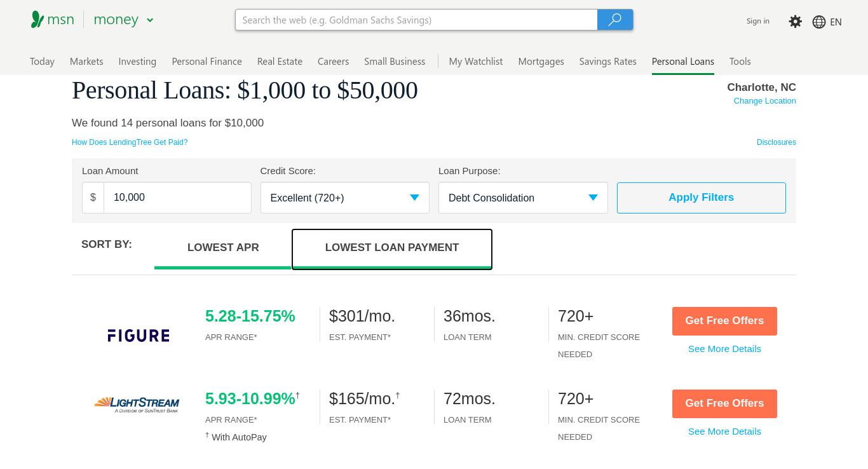Open the settings gear icon
The width and height of the screenshot is (868, 469).
tap(796, 22)
